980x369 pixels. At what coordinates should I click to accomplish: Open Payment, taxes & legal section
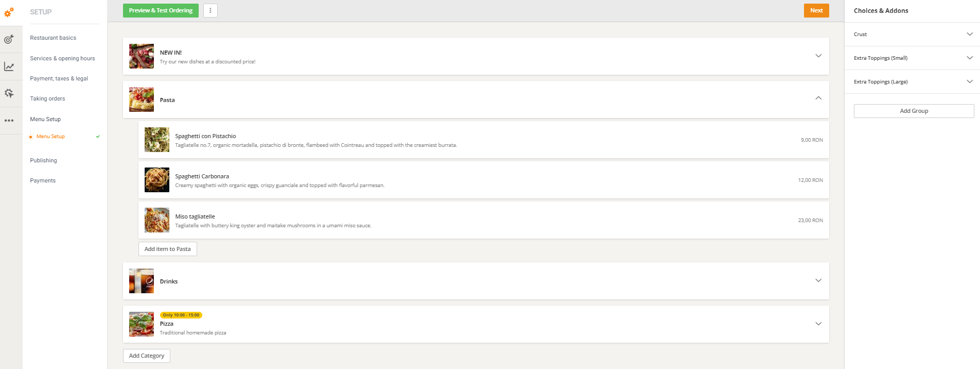tap(59, 78)
